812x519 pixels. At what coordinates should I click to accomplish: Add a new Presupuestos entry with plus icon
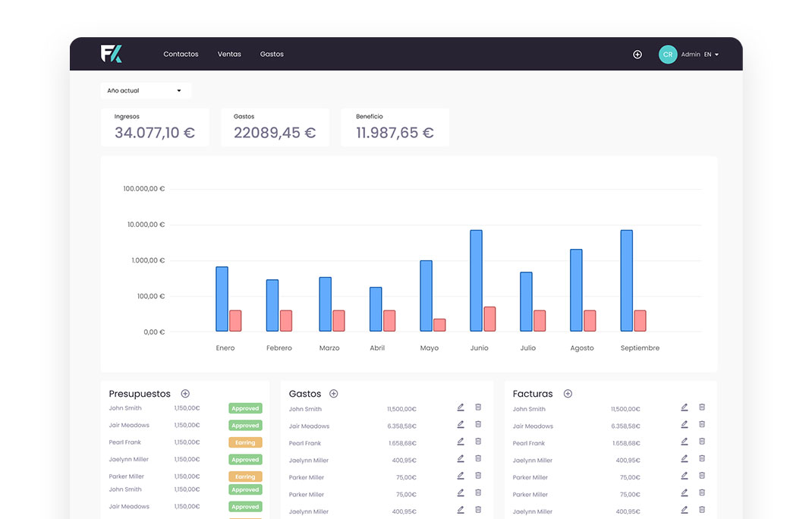coord(185,394)
